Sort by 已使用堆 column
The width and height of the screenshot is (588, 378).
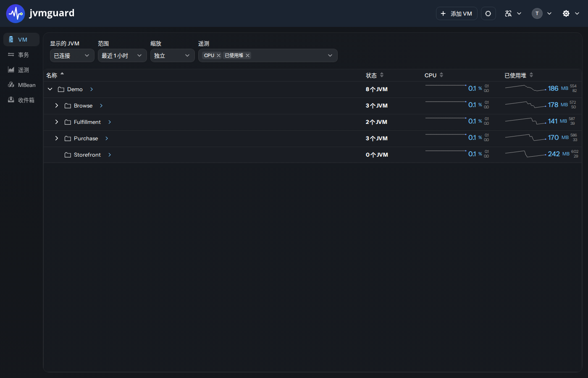(x=519, y=75)
